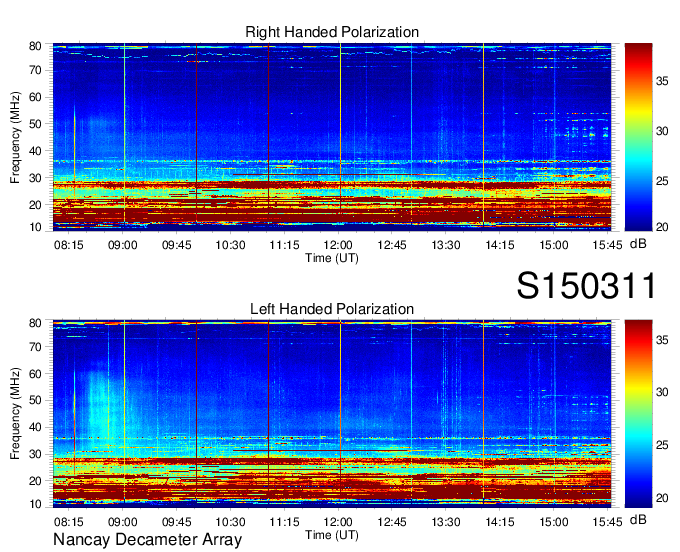Image resolution: width=680 pixels, height=552 pixels.
Task: Click 13:30 time tick on Right Handed plot
Action: (446, 245)
